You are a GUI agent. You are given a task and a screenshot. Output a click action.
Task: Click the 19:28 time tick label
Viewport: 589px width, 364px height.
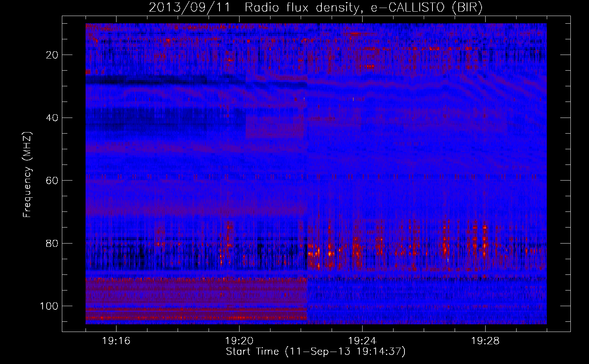(x=485, y=341)
